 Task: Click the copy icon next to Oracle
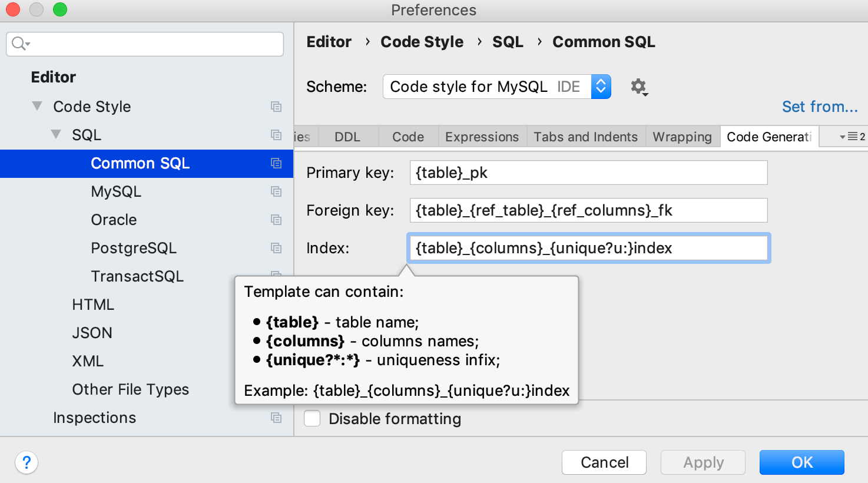click(x=276, y=220)
